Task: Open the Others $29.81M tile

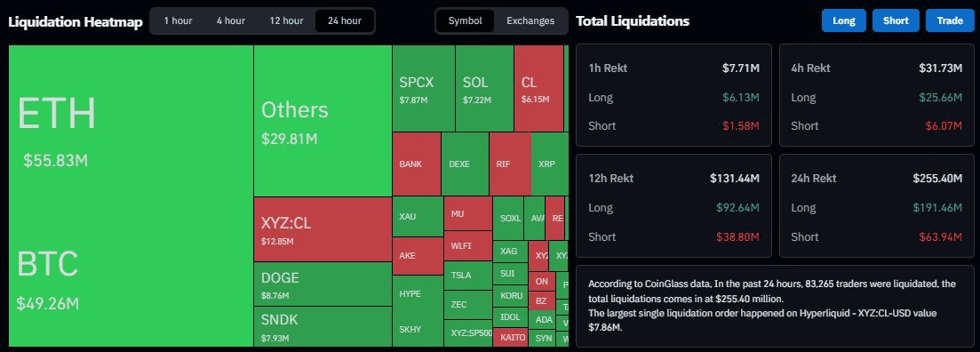Action: (323, 121)
